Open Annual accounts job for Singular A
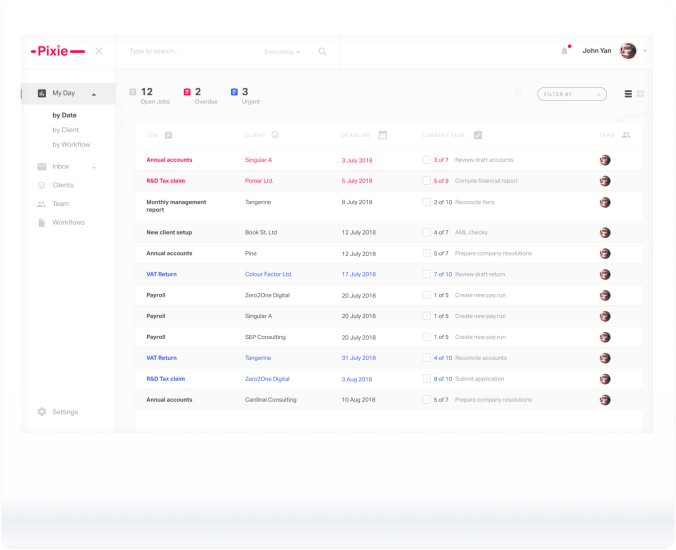The width and height of the screenshot is (676, 550). (169, 160)
